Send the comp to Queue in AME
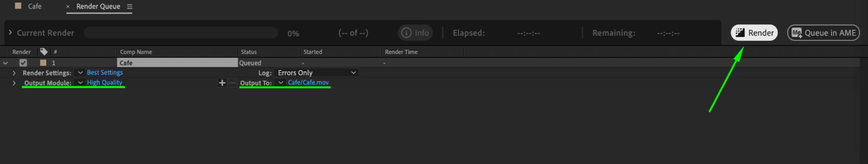The width and height of the screenshot is (868, 164). click(823, 33)
